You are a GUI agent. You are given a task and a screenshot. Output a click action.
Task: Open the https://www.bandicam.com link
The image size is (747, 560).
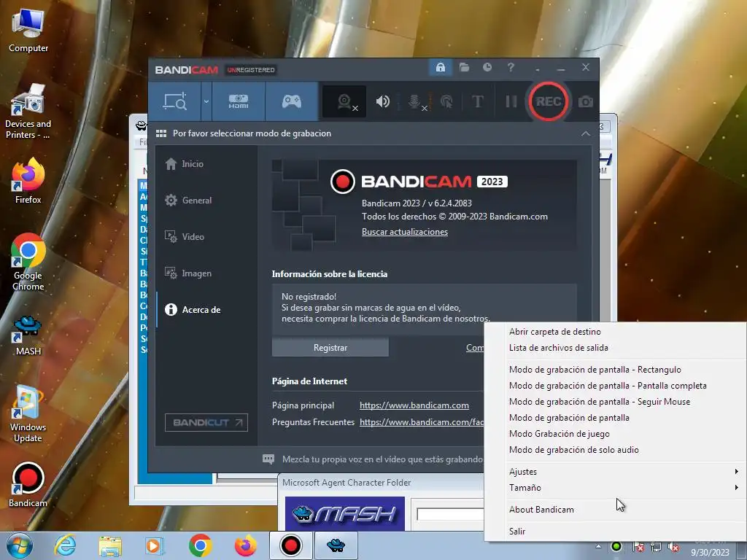(x=414, y=405)
